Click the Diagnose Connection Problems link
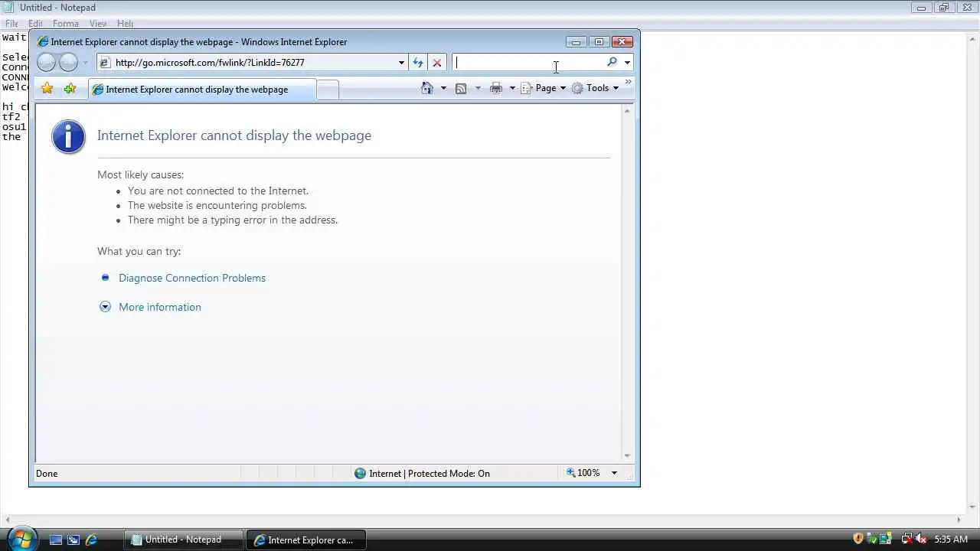980x551 pixels. click(192, 278)
